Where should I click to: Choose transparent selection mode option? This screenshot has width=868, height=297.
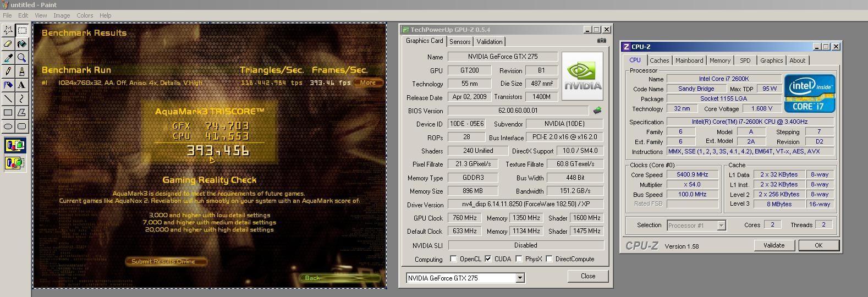pyautogui.click(x=15, y=163)
